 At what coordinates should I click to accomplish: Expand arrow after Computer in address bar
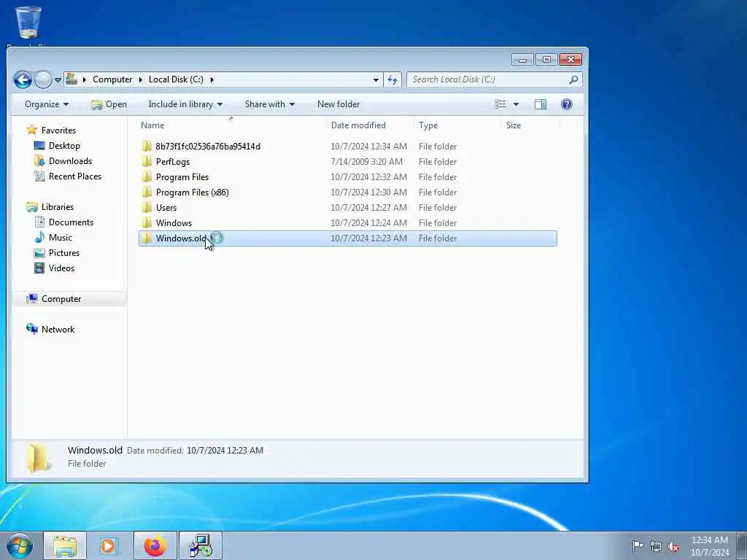click(141, 79)
